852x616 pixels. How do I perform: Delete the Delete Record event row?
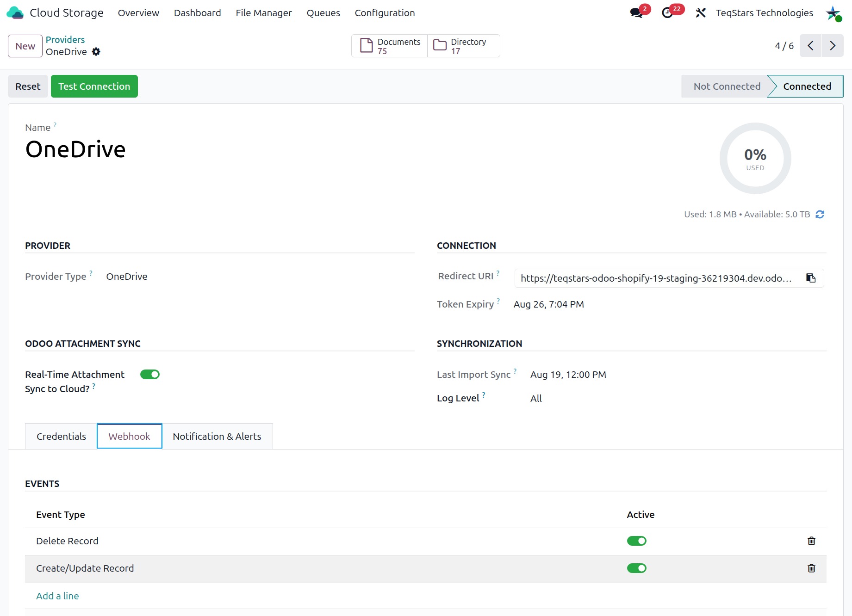pos(811,541)
